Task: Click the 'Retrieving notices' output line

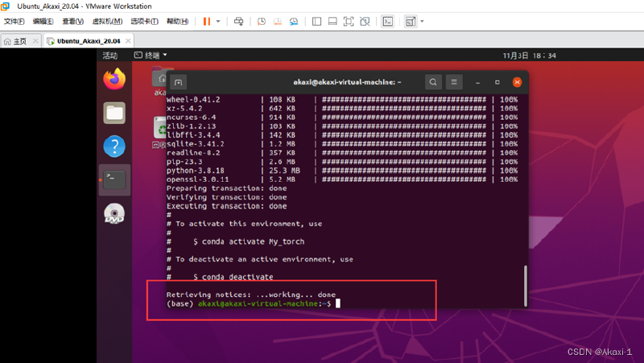Action: pos(251,295)
